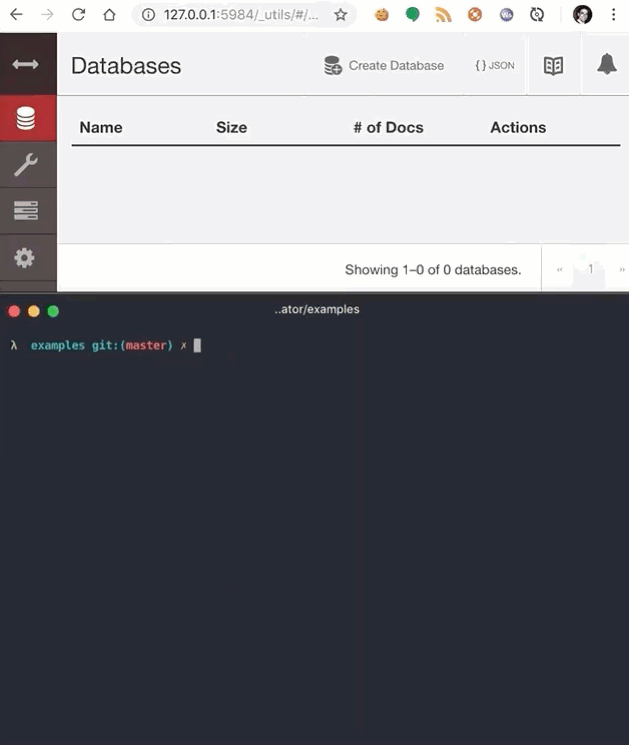The height and width of the screenshot is (745, 629).
Task: Reload the Fauxton page
Action: [x=78, y=15]
